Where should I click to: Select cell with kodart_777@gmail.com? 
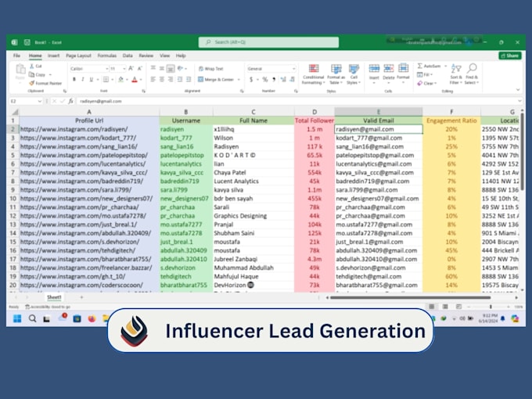(x=379, y=138)
